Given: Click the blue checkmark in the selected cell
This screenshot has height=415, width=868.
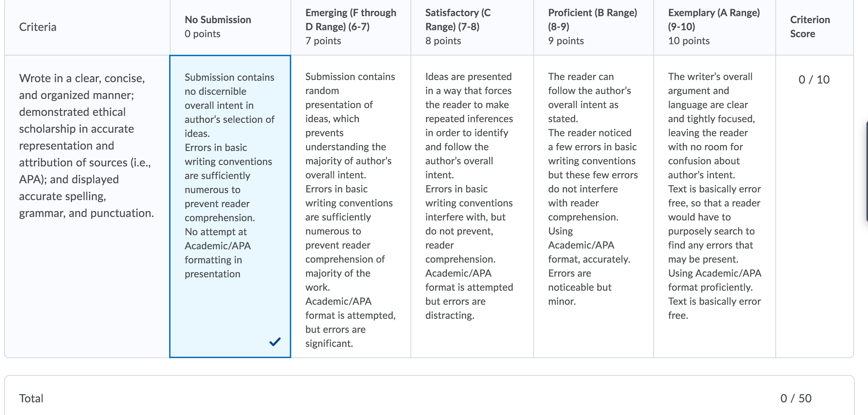Looking at the screenshot, I should 275,341.
